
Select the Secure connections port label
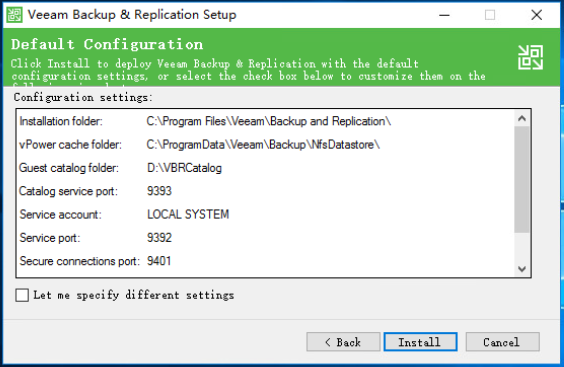point(79,261)
